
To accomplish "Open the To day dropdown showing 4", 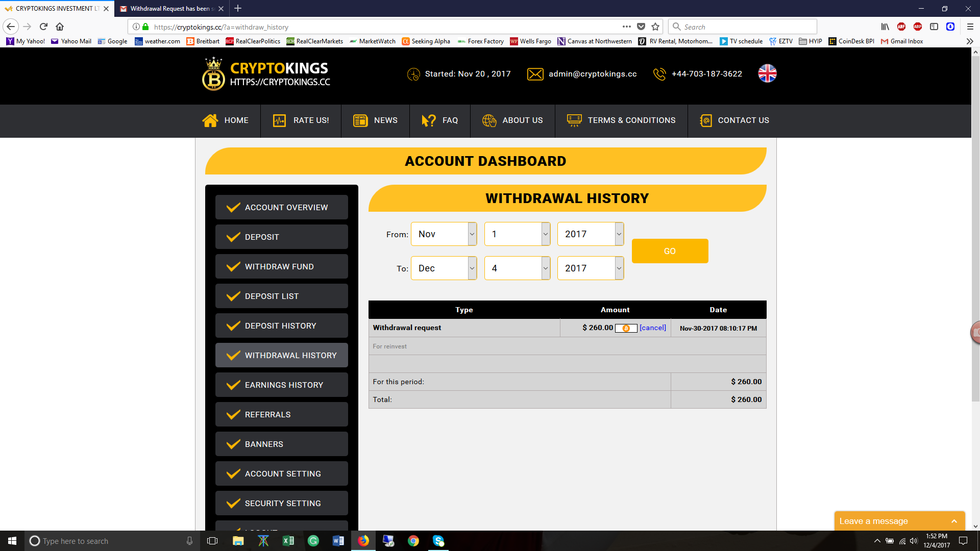I will tap(517, 268).
